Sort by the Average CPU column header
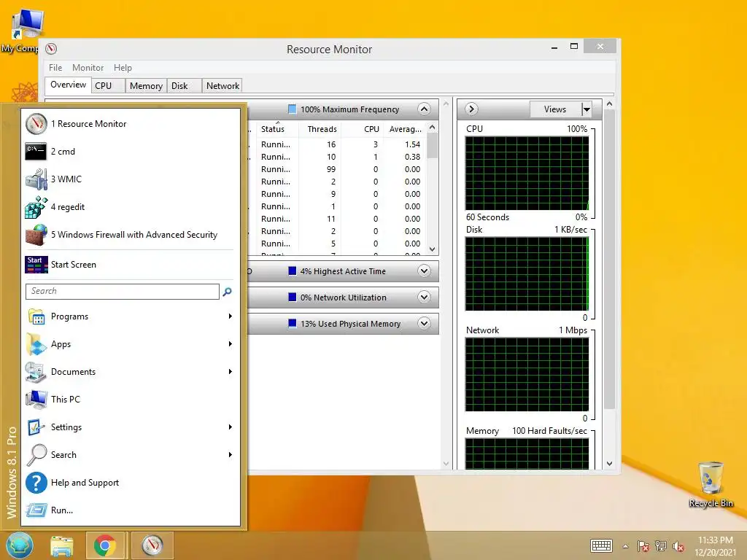This screenshot has width=747, height=560. click(x=405, y=129)
